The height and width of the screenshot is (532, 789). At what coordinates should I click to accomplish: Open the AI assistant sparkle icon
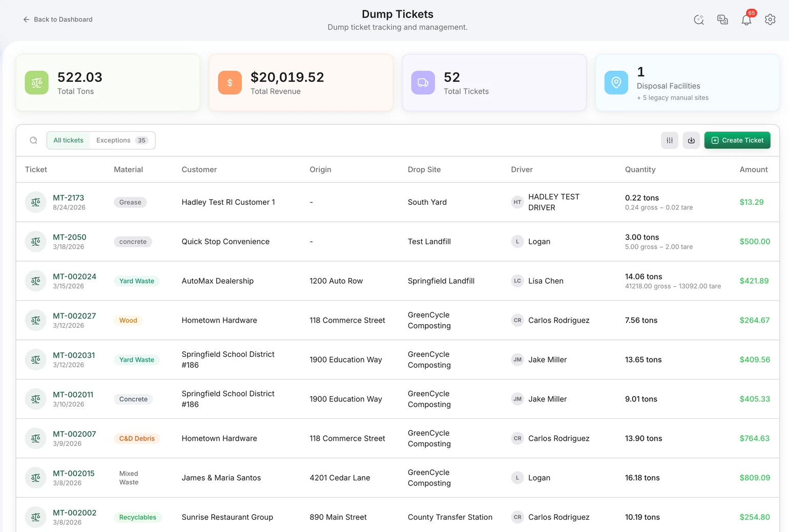699,19
